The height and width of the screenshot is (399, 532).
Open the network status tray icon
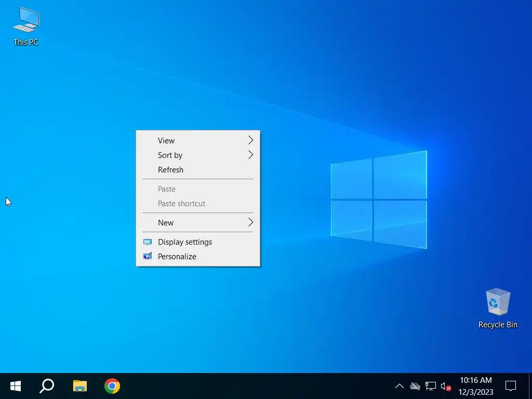[x=431, y=386]
